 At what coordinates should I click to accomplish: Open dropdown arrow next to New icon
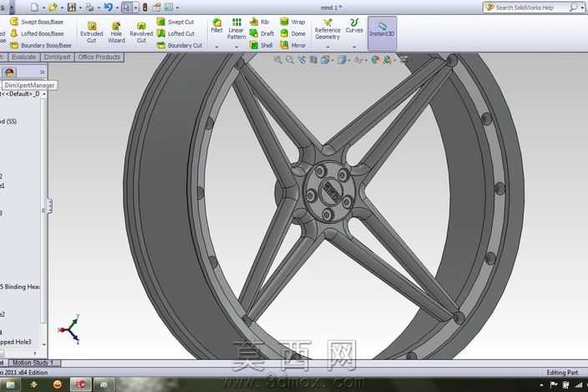[x=43, y=8]
